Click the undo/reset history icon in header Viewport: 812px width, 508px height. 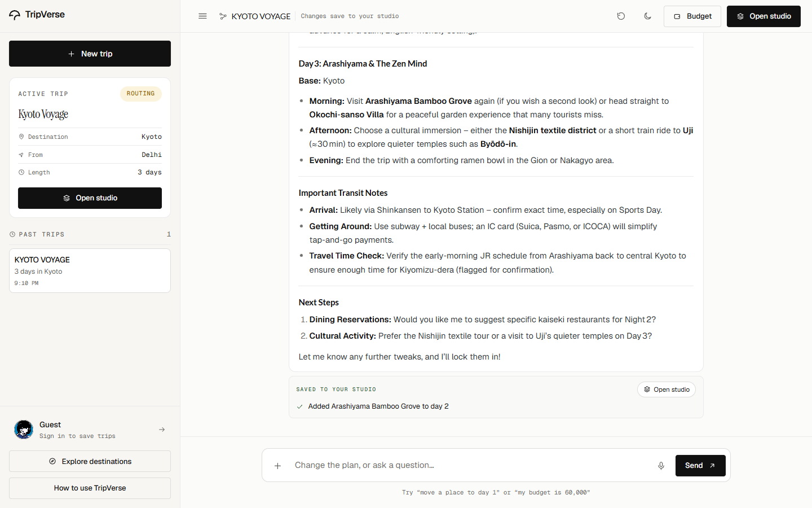(621, 16)
